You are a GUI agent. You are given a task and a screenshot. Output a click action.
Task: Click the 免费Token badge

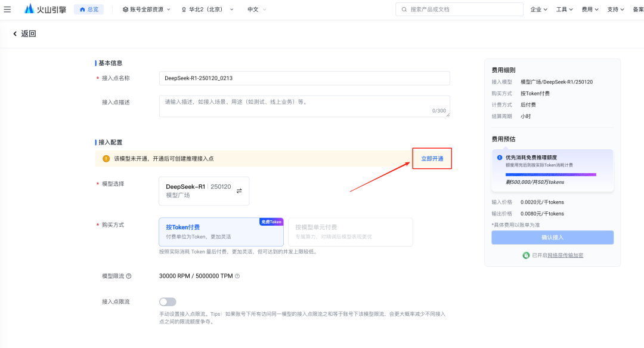271,221
